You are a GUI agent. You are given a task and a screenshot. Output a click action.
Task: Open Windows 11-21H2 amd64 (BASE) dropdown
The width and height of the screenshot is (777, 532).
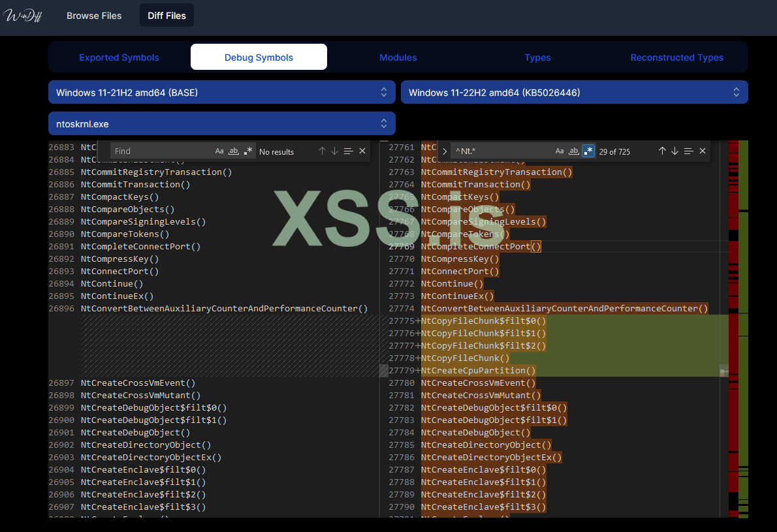point(222,93)
